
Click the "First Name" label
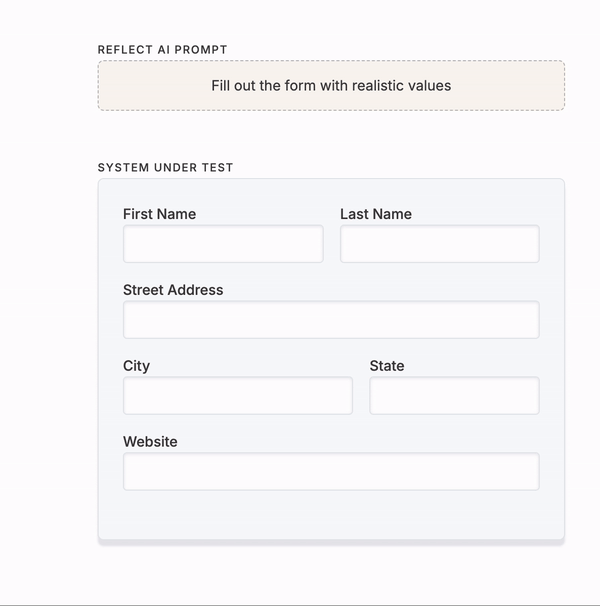(159, 214)
